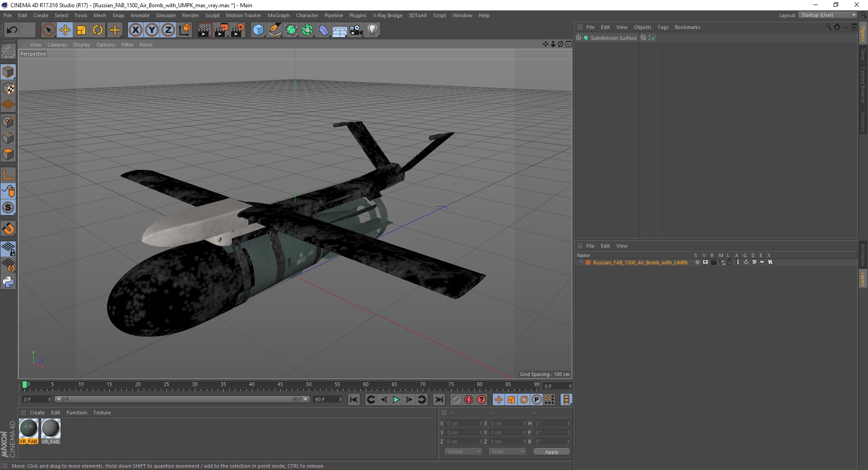The height and width of the screenshot is (470, 868).
Task: Search in Object Manager magnifier icon
Action: coord(828,27)
